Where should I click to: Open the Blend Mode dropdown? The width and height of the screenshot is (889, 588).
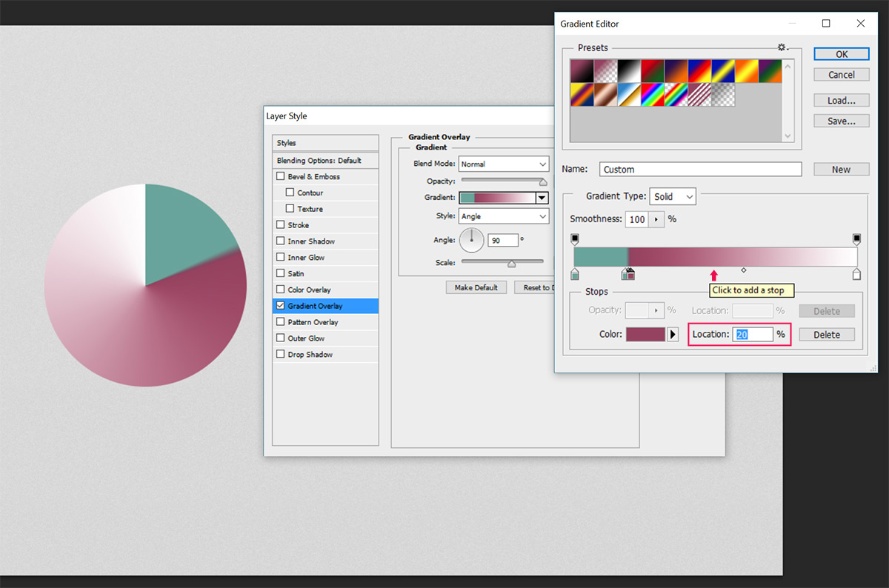pyautogui.click(x=504, y=164)
